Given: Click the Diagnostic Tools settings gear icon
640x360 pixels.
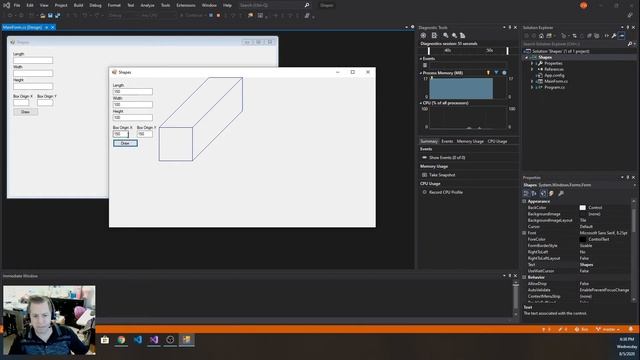Looking at the screenshot, I should pos(423,36).
